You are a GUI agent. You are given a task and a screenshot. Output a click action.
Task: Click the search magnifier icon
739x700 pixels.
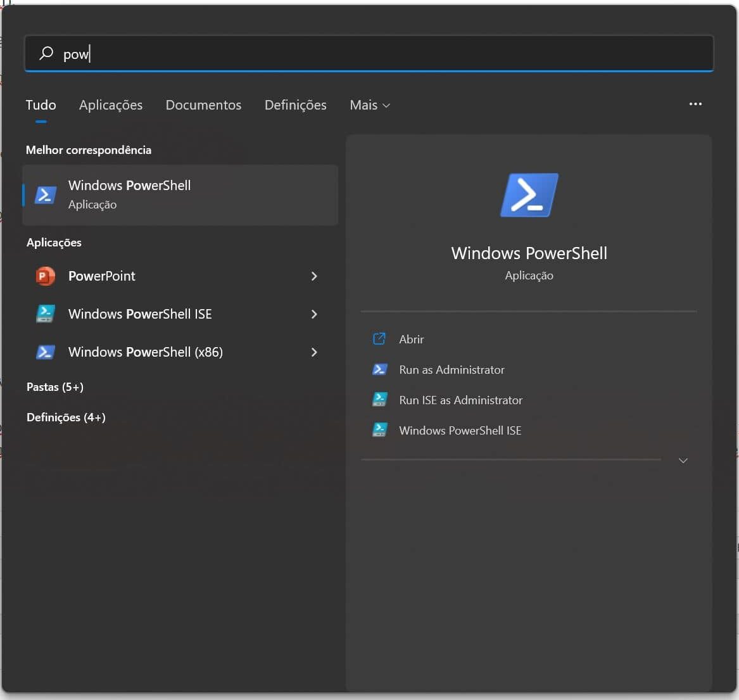[x=46, y=53]
